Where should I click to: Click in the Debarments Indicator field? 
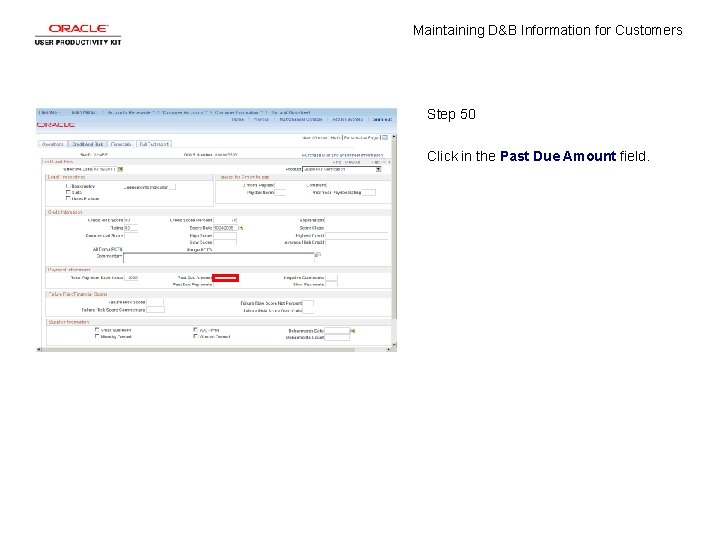(172, 187)
